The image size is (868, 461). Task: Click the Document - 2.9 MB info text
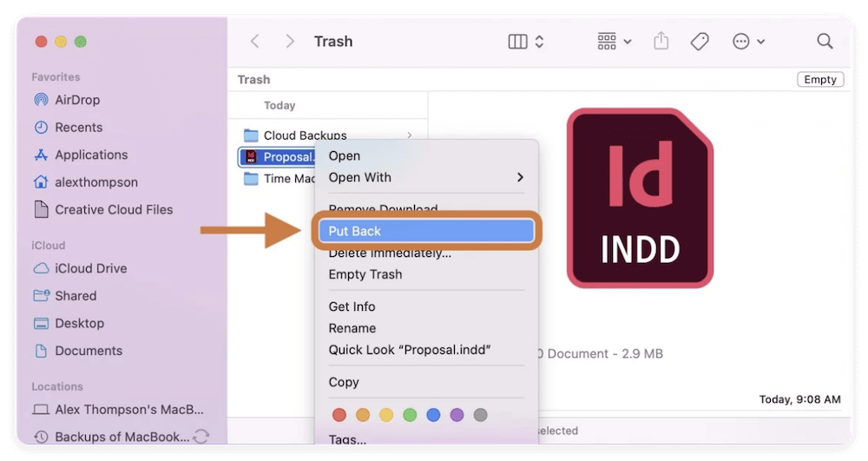(601, 353)
